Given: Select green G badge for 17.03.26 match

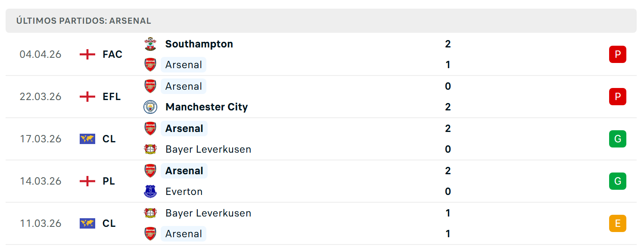Looking at the screenshot, I should [x=617, y=139].
